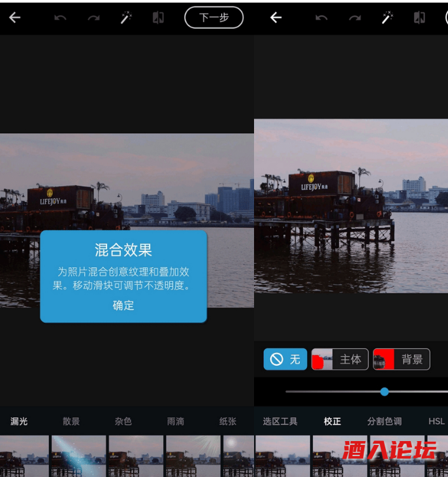Go back using left screen's arrow

pyautogui.click(x=14, y=18)
